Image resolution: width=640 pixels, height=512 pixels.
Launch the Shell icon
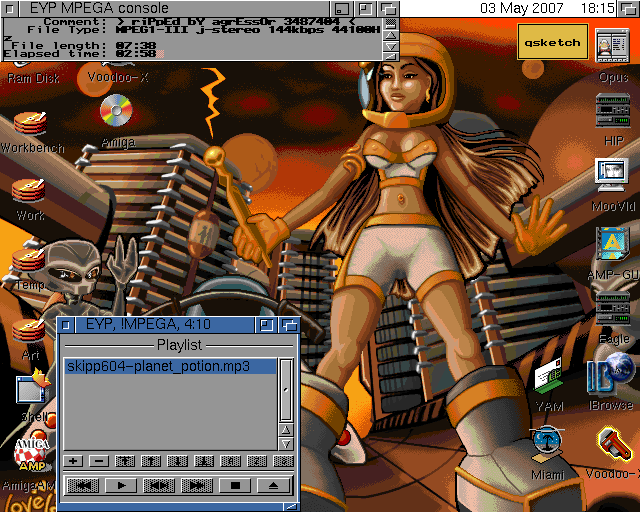(x=33, y=387)
